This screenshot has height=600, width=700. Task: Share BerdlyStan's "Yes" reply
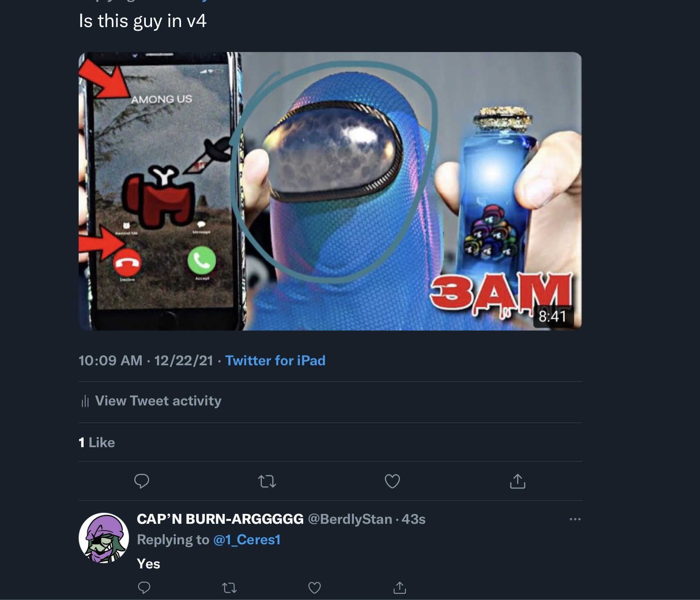(x=400, y=588)
